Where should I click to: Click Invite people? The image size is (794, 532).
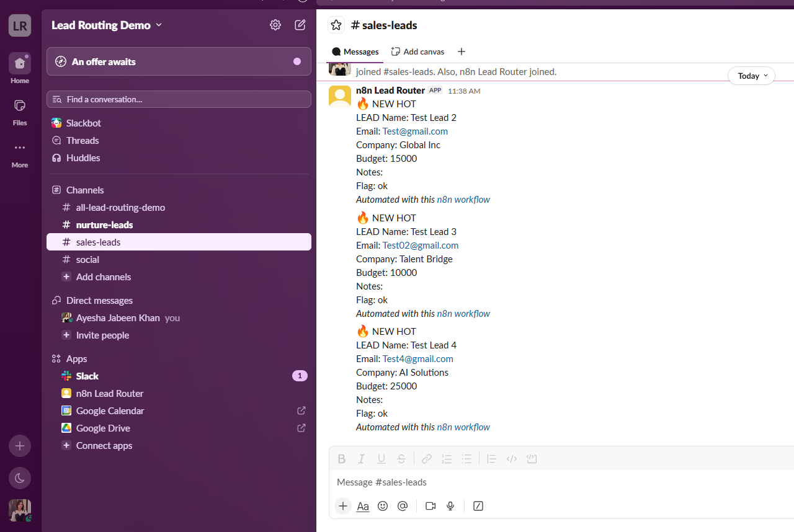(179, 335)
